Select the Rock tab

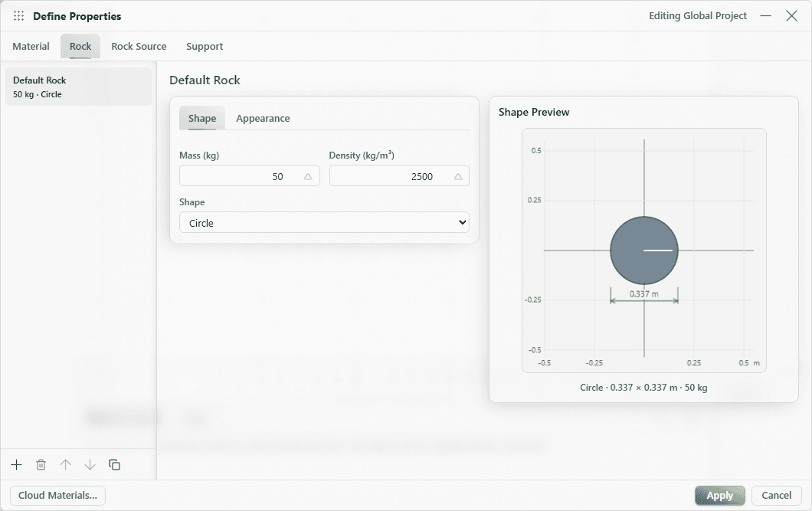click(80, 46)
